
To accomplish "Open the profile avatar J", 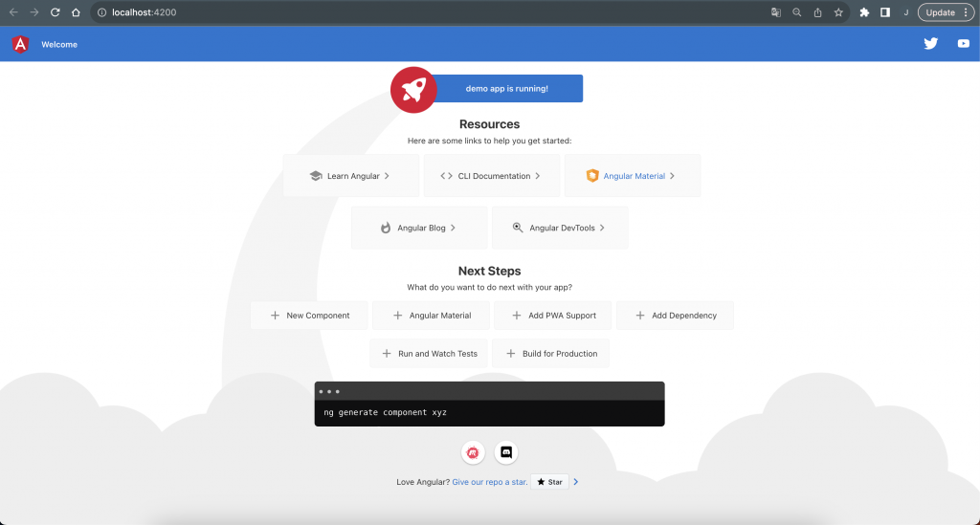I will 905,12.
